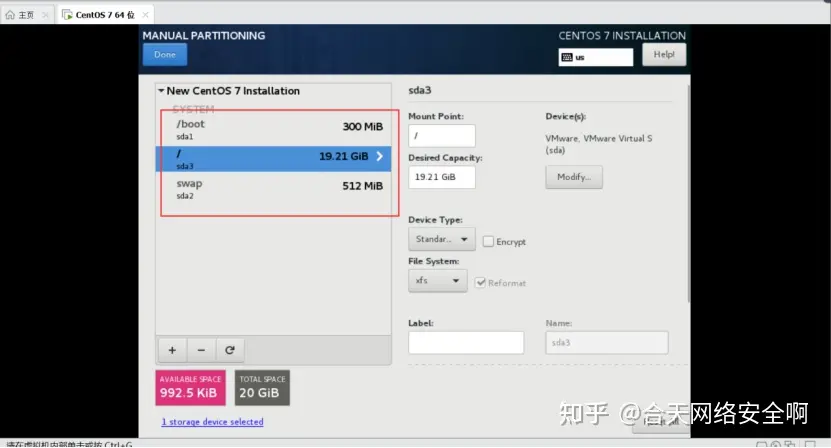The image size is (831, 448).
Task: Click the 300 MiB size value
Action: pyautogui.click(x=363, y=127)
